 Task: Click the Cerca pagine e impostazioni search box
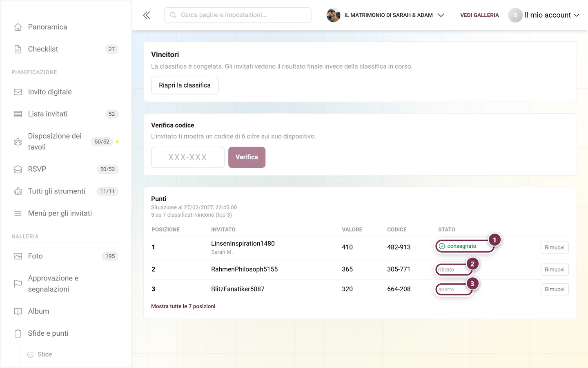(238, 15)
